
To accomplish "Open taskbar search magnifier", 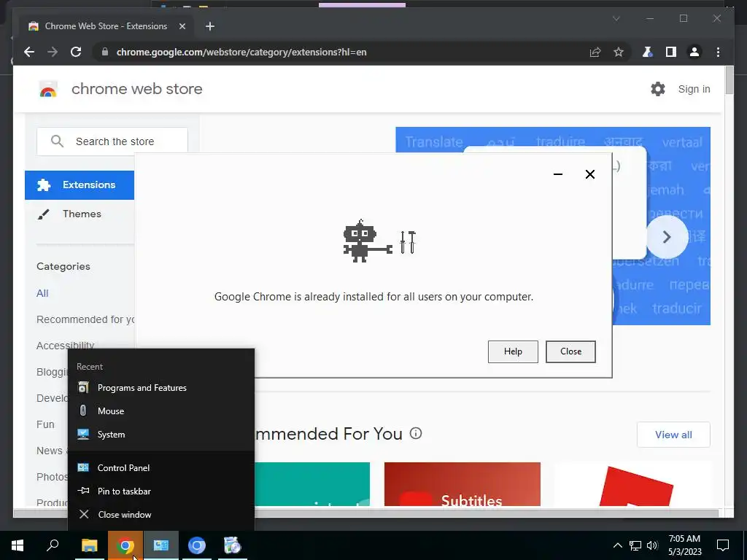I will [53, 545].
